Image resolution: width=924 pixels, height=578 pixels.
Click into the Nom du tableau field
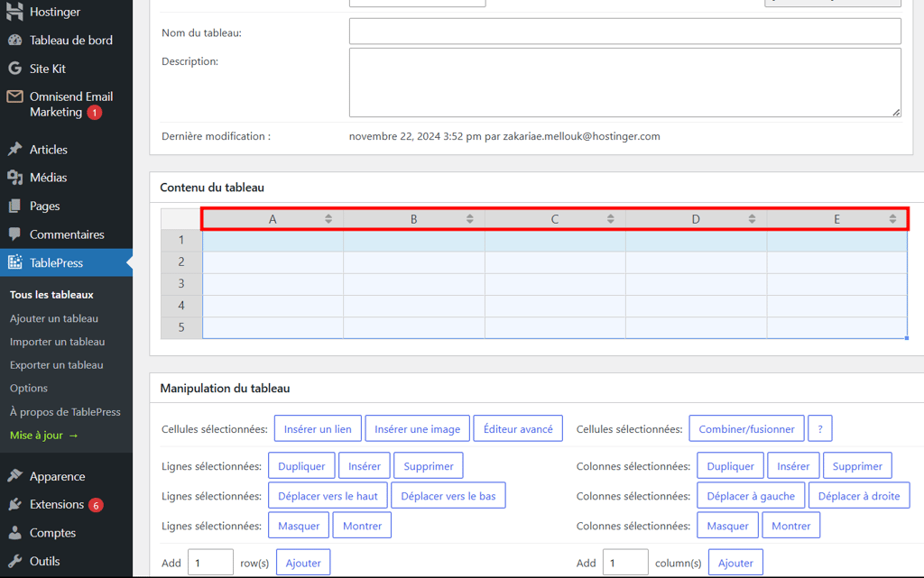pyautogui.click(x=624, y=32)
